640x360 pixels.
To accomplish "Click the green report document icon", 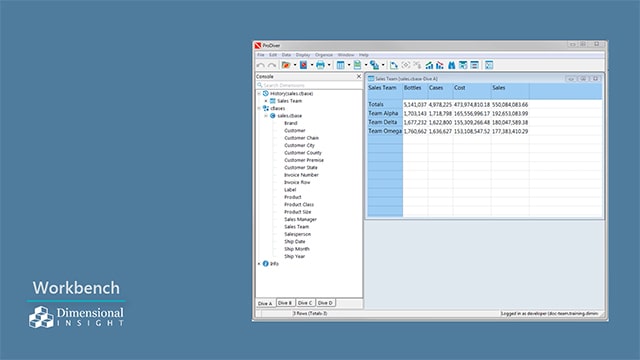I will (358, 65).
